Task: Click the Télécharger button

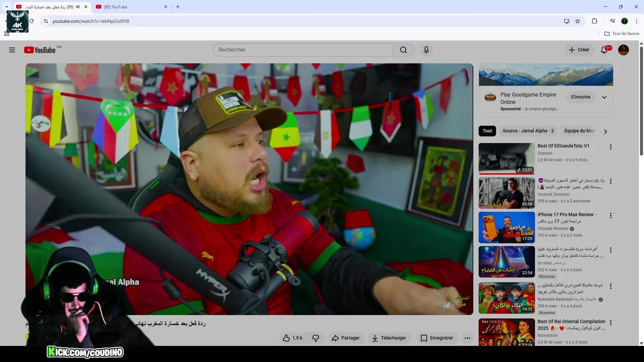Action: (x=389, y=338)
